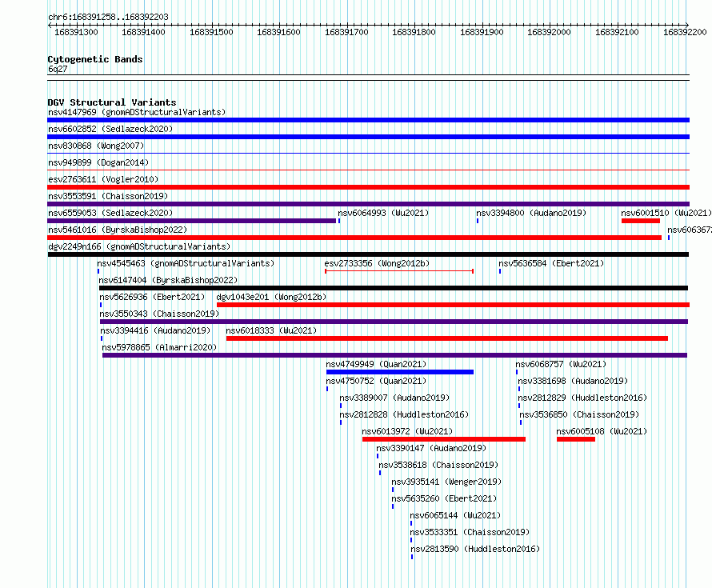Click nsv3381698 (Audano2019) label
This screenshot has width=712, height=588.
point(573,381)
